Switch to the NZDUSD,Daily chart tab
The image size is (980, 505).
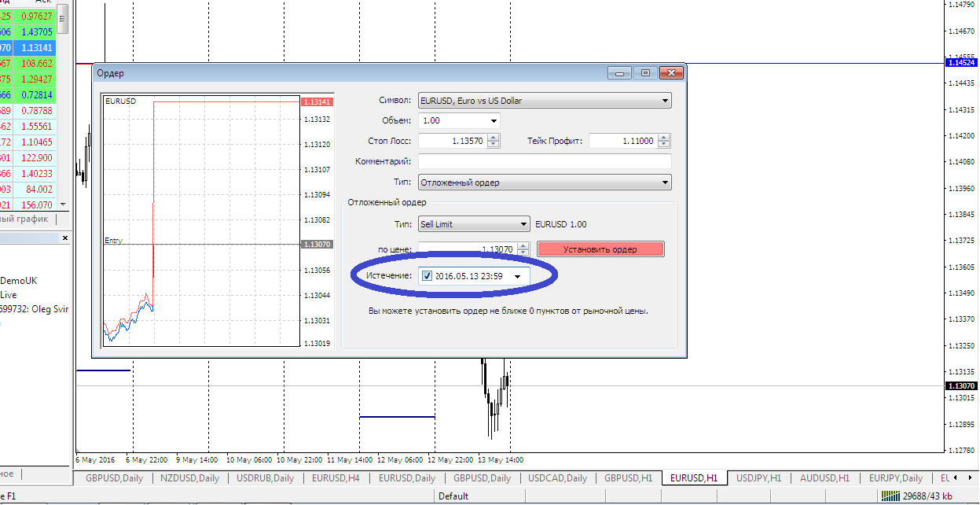tap(189, 477)
